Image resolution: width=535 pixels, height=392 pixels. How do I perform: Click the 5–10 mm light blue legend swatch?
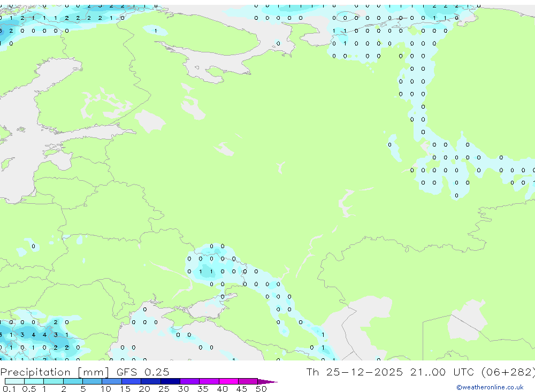point(92,381)
